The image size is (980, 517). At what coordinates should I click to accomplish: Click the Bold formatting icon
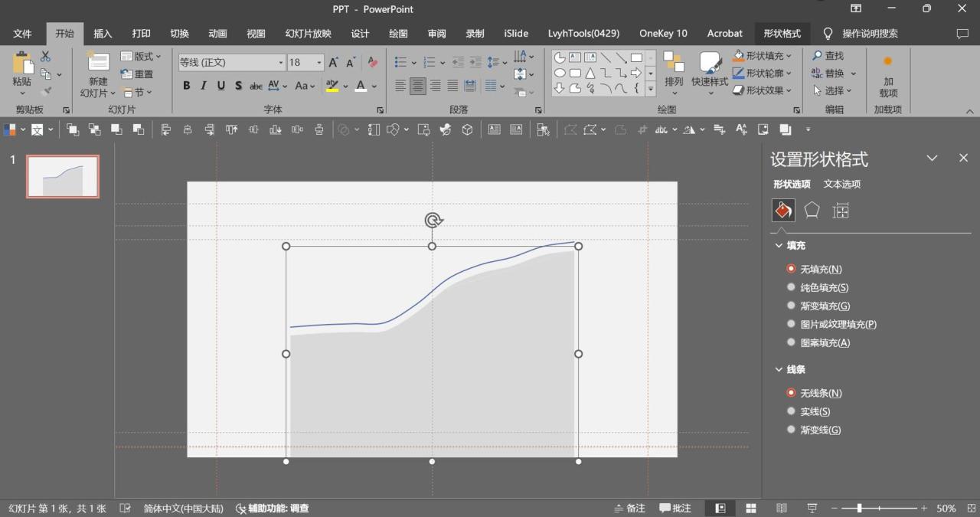coord(186,86)
